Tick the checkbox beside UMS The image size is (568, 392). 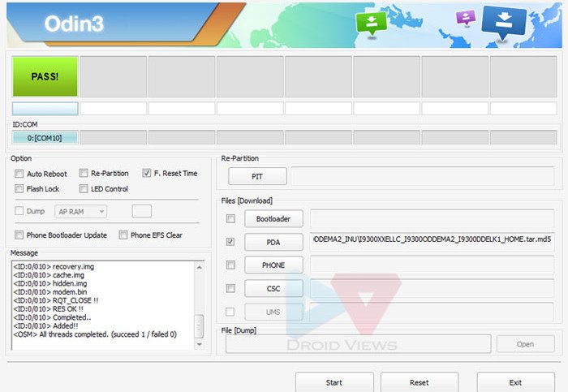(x=230, y=312)
